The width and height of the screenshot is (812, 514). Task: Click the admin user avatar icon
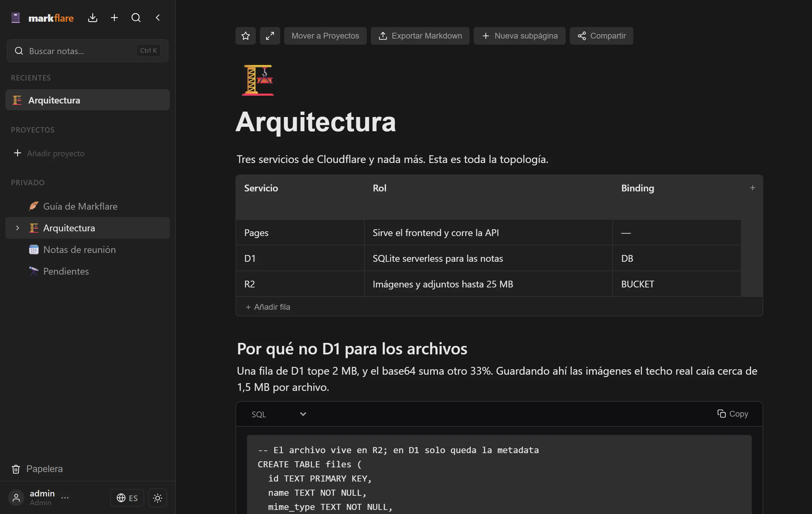(x=16, y=498)
